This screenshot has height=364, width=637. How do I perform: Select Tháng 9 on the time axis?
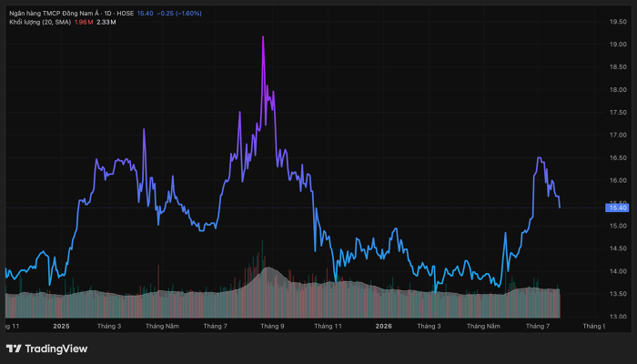[x=272, y=326]
